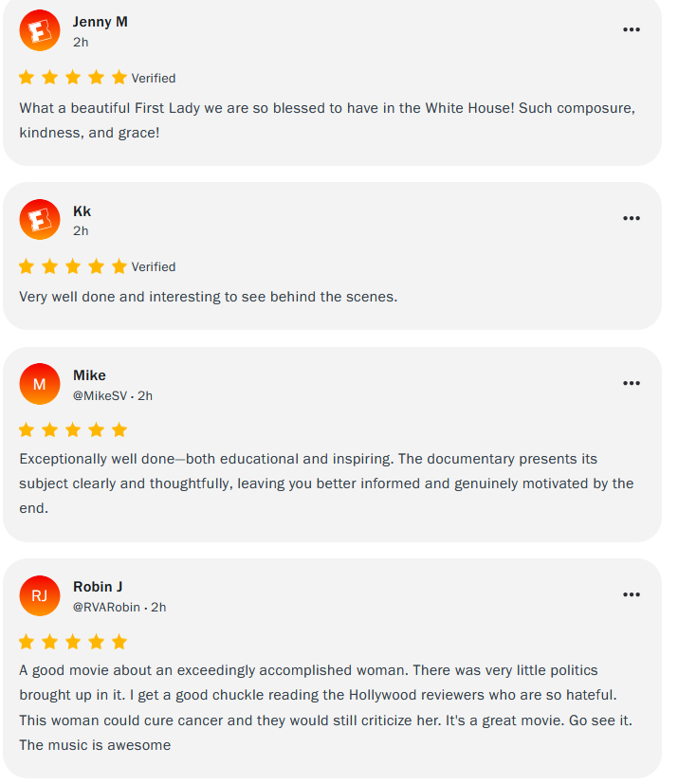Click Jenny M's Fandango avatar icon

click(x=40, y=30)
